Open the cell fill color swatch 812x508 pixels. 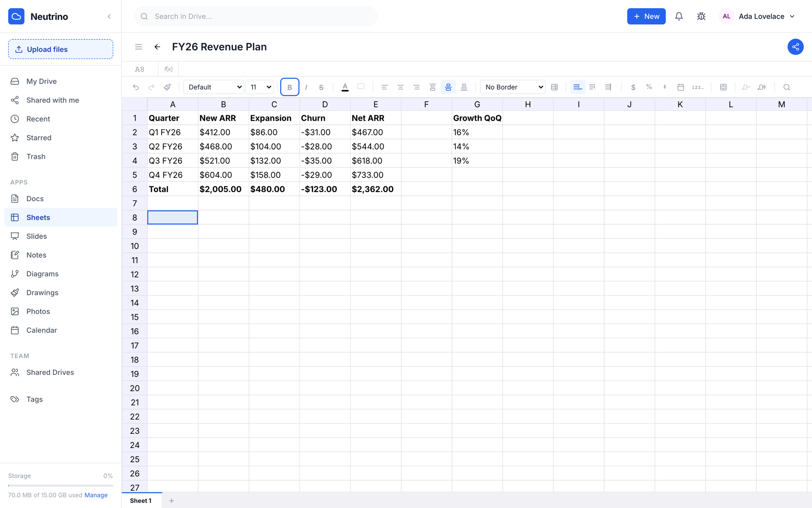pyautogui.click(x=361, y=87)
